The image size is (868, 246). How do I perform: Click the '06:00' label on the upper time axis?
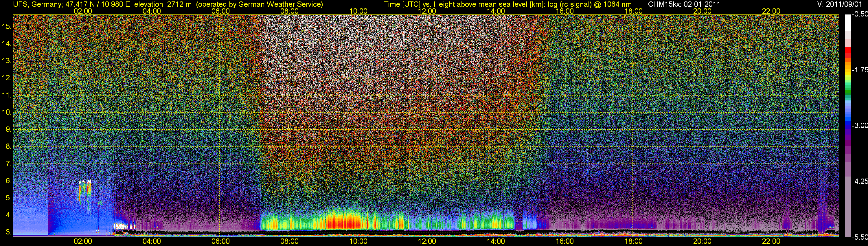pos(220,11)
